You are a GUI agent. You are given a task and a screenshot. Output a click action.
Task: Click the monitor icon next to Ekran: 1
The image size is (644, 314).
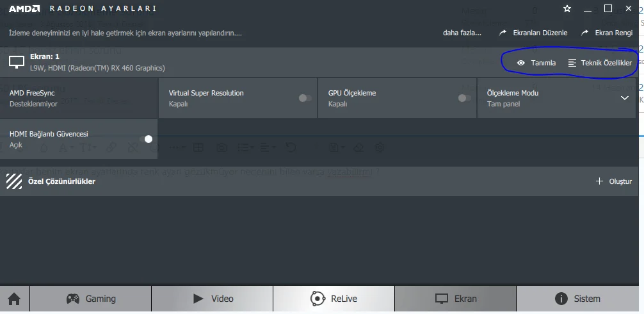click(17, 62)
